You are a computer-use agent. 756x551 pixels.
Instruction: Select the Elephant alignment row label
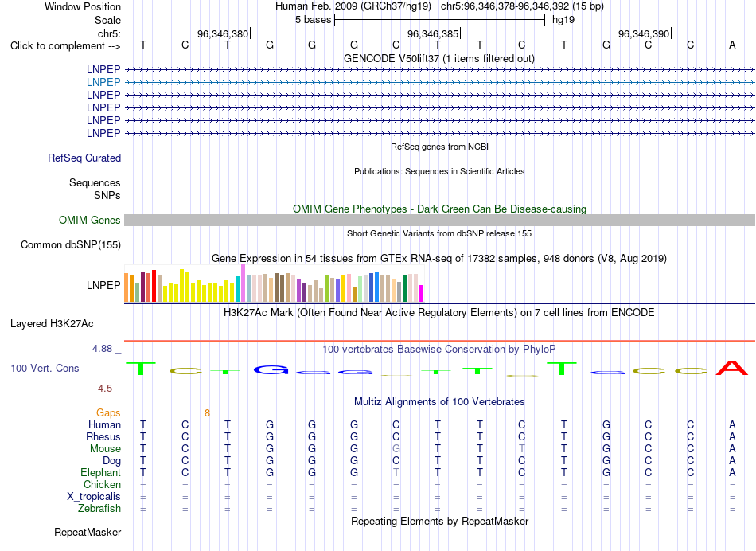tap(100, 473)
